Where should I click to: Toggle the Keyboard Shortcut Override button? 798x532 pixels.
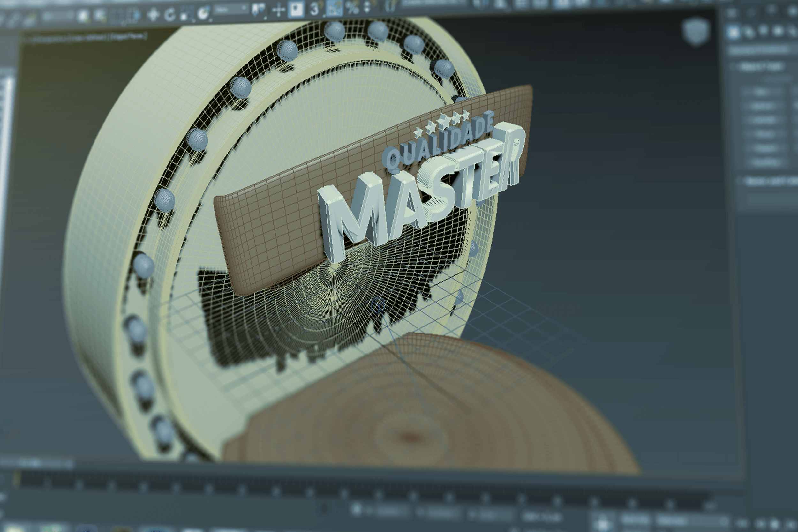tap(296, 9)
